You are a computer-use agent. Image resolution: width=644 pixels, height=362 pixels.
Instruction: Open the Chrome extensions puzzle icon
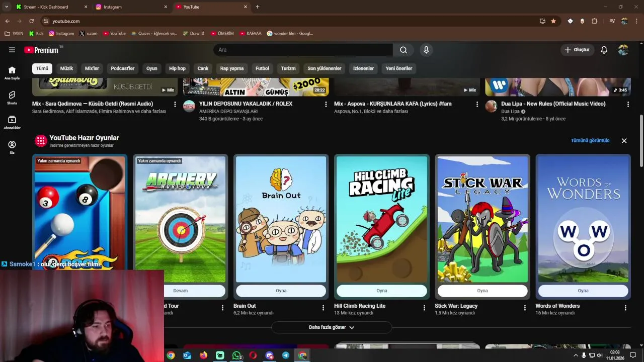[595, 21]
